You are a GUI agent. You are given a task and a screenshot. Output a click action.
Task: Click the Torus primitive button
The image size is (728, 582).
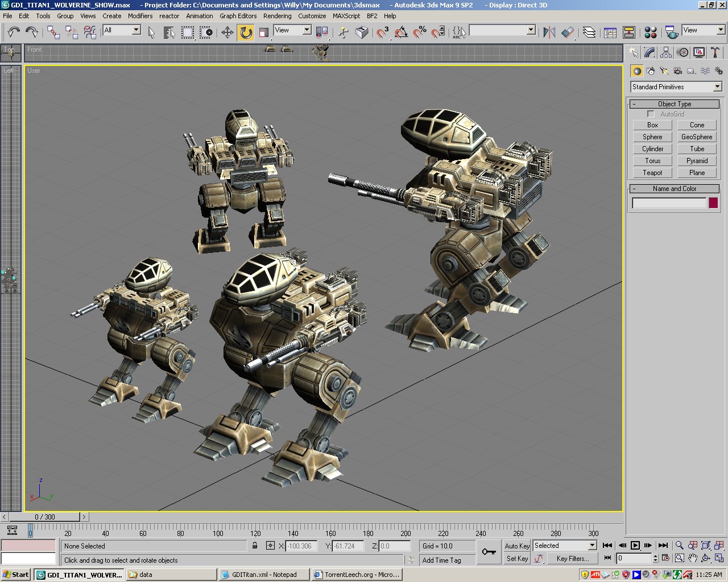click(652, 161)
